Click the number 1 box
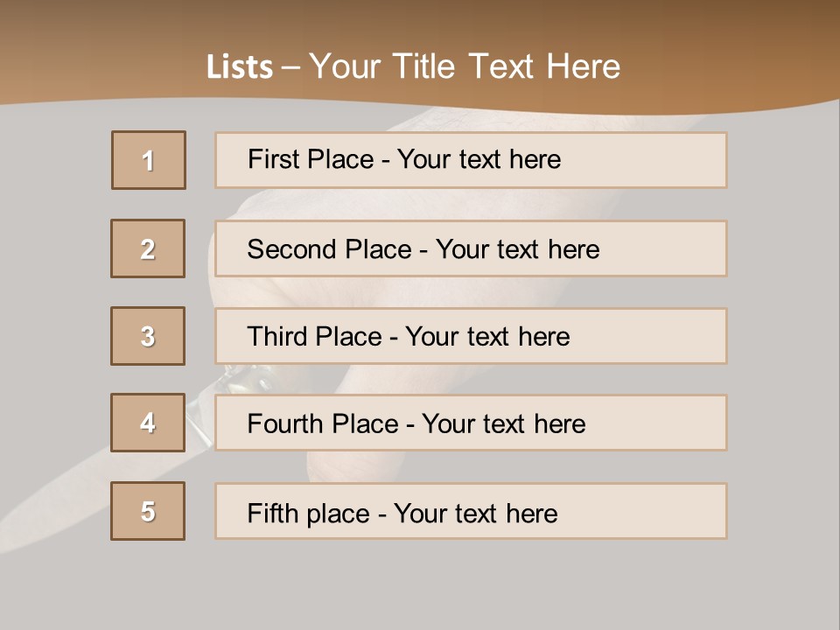840x630 pixels. click(x=149, y=160)
